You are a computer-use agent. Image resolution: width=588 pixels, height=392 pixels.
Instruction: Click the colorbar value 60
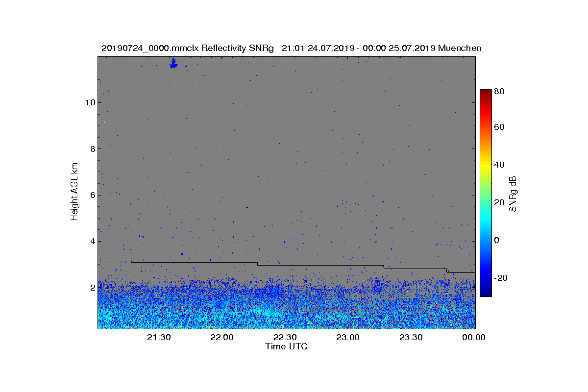499,127
